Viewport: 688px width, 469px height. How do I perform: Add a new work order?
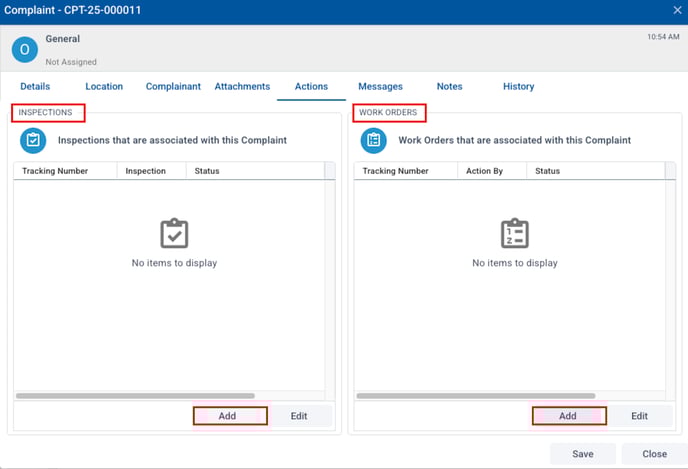(567, 416)
